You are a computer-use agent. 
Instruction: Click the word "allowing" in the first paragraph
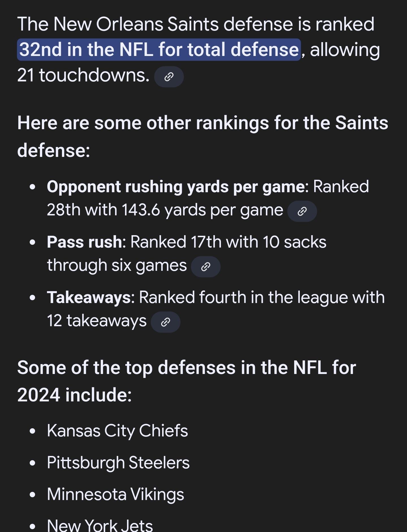tap(345, 50)
